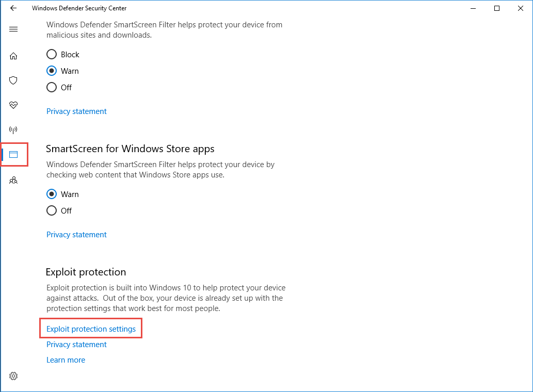Click the Learn more link
Viewport: 533px width, 392px height.
click(66, 360)
